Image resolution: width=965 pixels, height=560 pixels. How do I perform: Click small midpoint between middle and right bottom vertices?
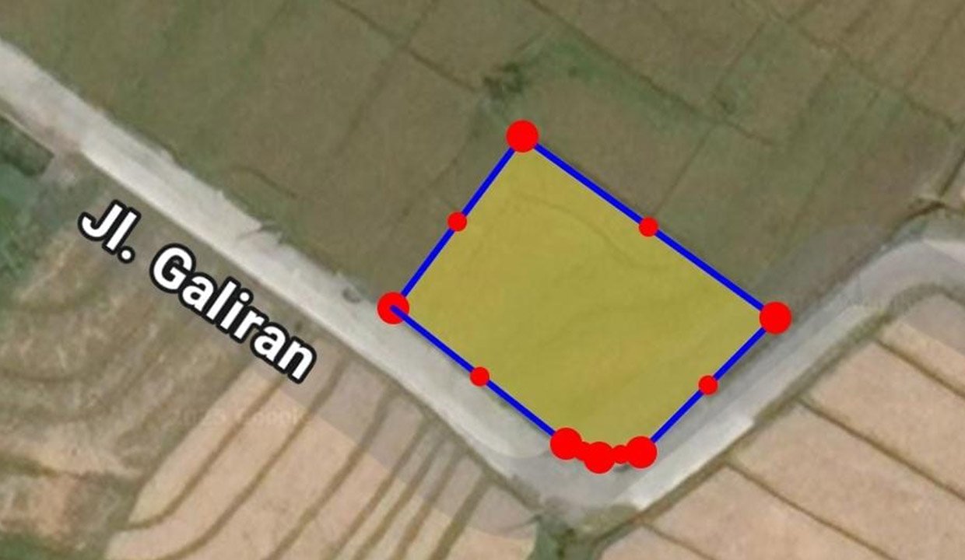pyautogui.click(x=620, y=454)
